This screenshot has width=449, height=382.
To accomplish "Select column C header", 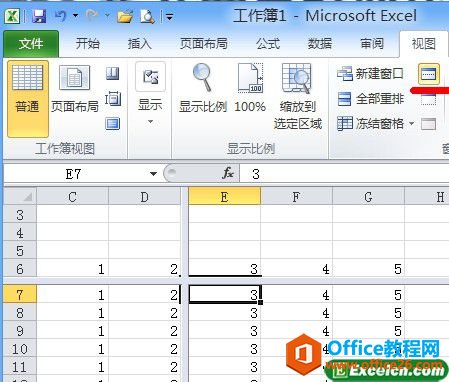I will point(72,197).
